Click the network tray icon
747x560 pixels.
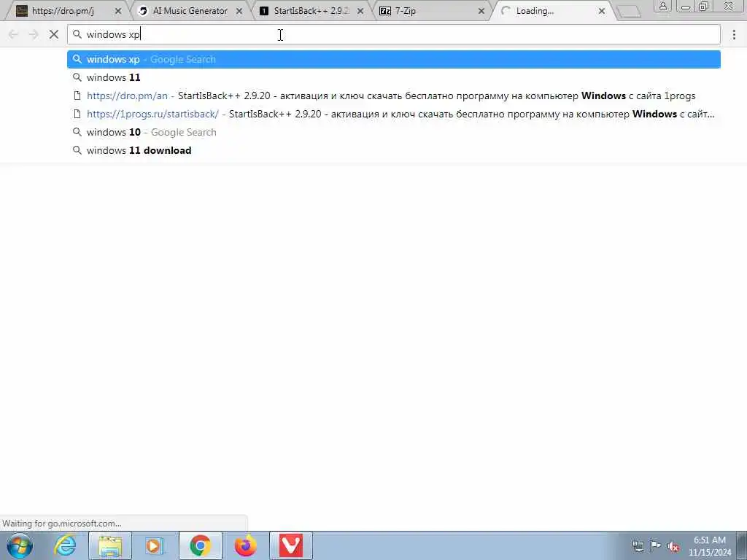click(x=638, y=546)
